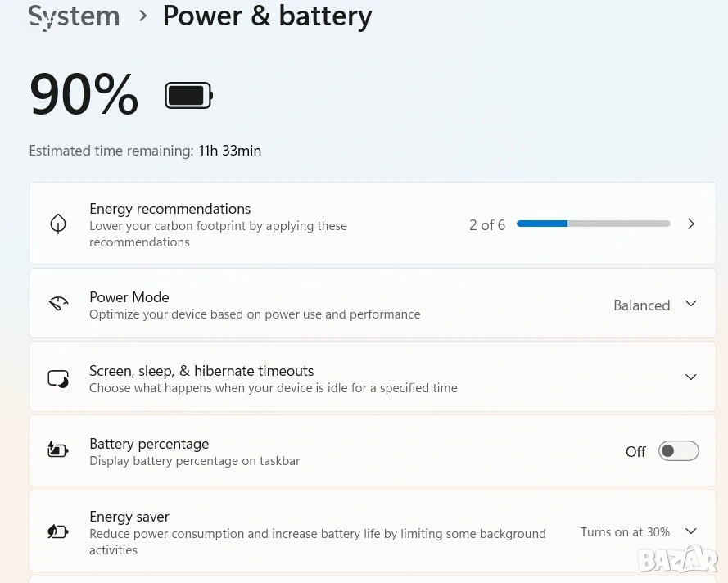Click the Estimated time remaining text
This screenshot has height=583, width=728.
145,151
